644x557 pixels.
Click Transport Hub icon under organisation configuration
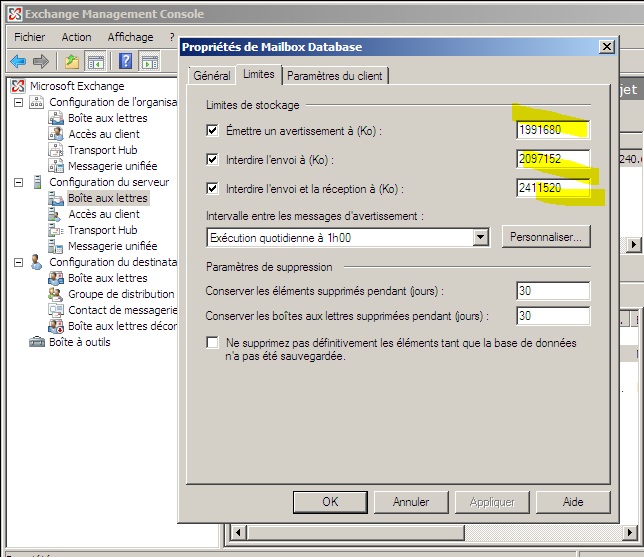56,150
